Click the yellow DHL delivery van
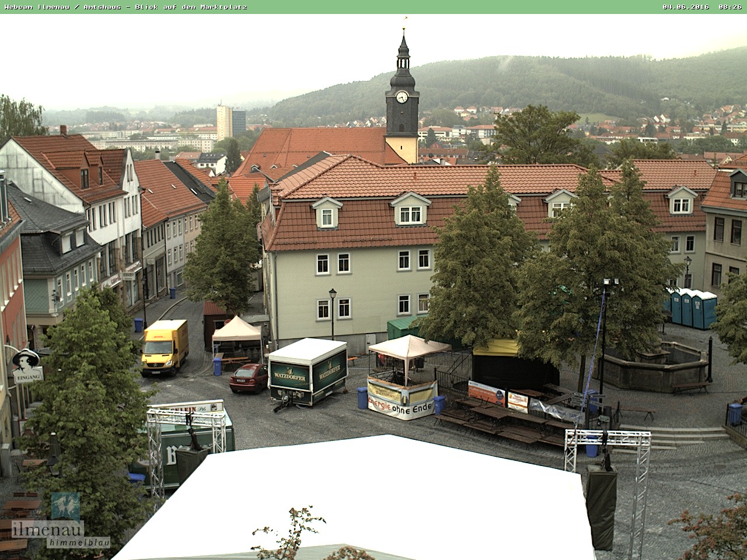The width and height of the screenshot is (747, 560). tap(165, 347)
